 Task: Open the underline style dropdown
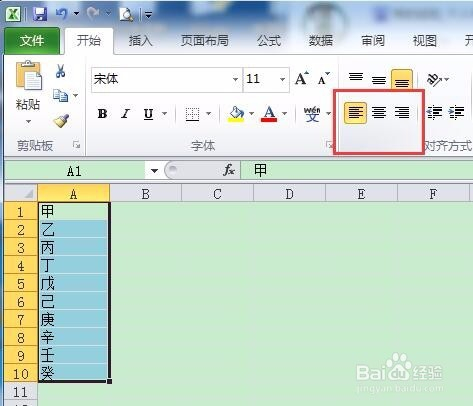pyautogui.click(x=164, y=114)
